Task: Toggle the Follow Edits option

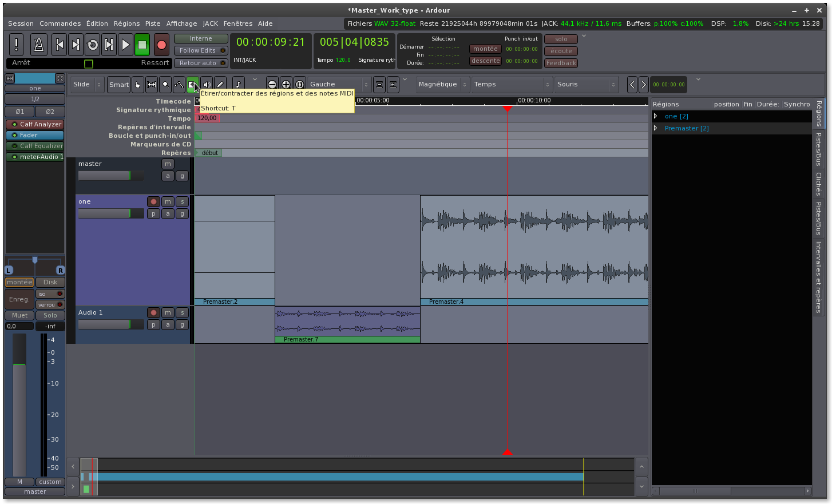Action: [x=200, y=51]
